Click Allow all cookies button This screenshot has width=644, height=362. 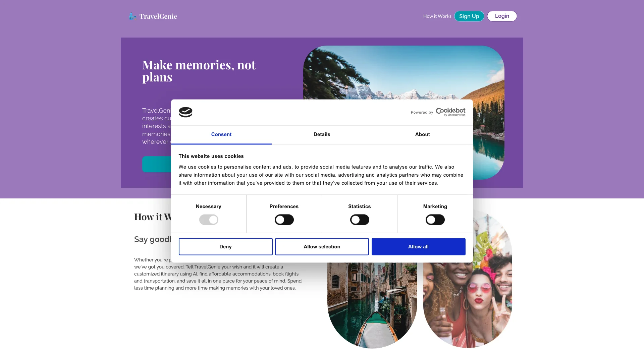pyautogui.click(x=418, y=247)
